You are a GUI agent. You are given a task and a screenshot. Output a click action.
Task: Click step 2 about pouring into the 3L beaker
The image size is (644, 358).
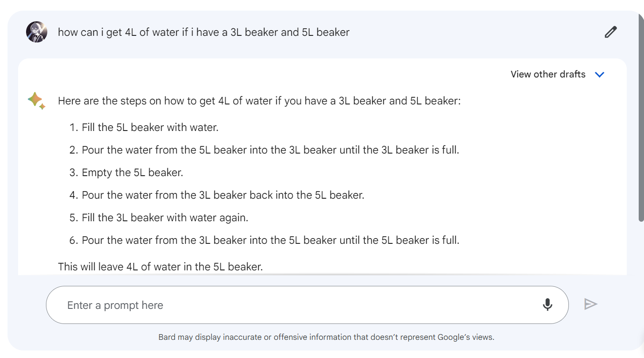click(270, 150)
